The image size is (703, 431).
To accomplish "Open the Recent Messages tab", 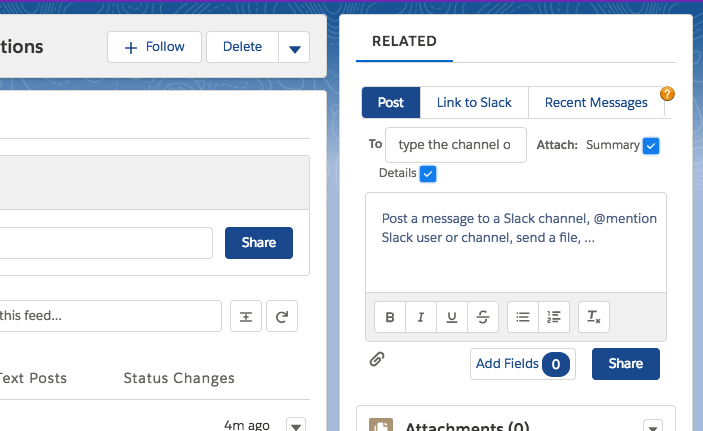I will pyautogui.click(x=596, y=103).
